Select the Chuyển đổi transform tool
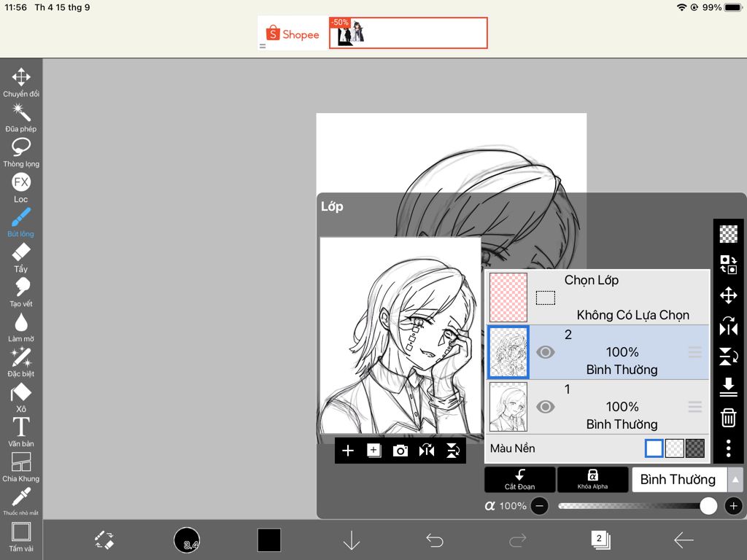The height and width of the screenshot is (560, 747). click(x=21, y=82)
